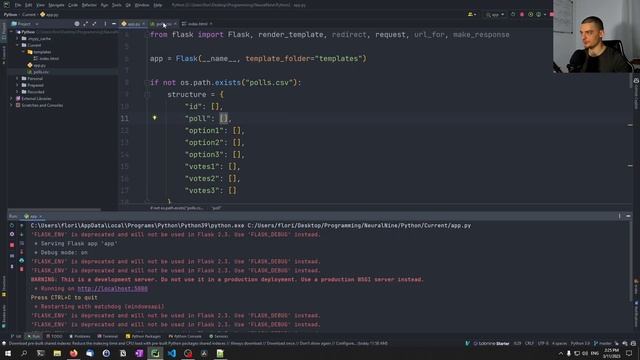Open Windows Start menu

[8, 353]
